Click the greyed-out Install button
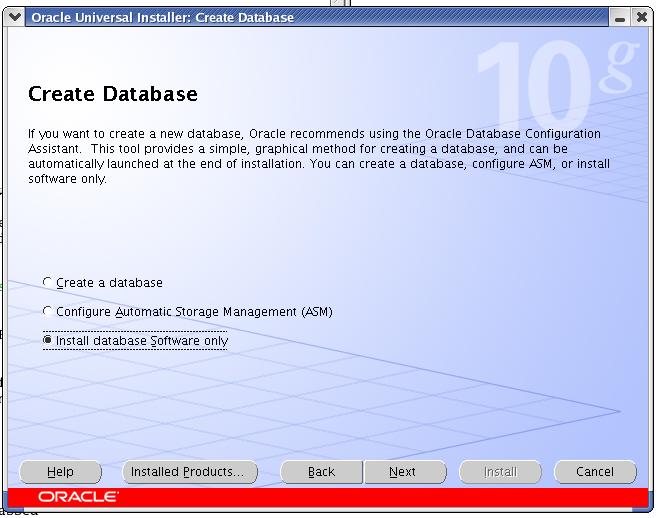658x518 pixels. (x=500, y=472)
